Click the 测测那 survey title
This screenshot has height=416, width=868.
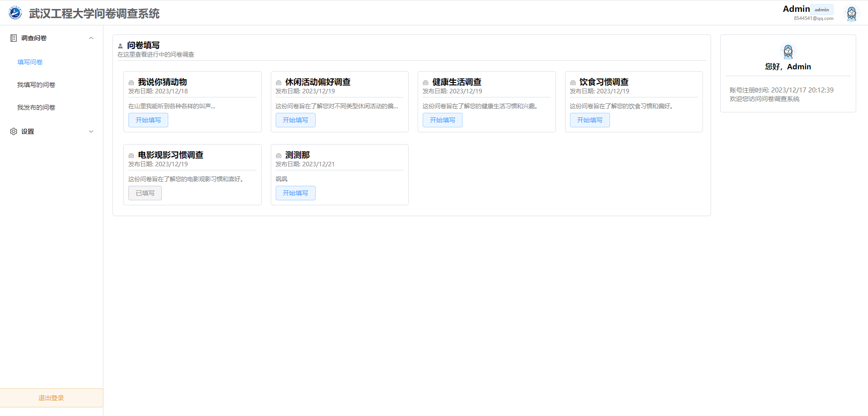tap(297, 155)
